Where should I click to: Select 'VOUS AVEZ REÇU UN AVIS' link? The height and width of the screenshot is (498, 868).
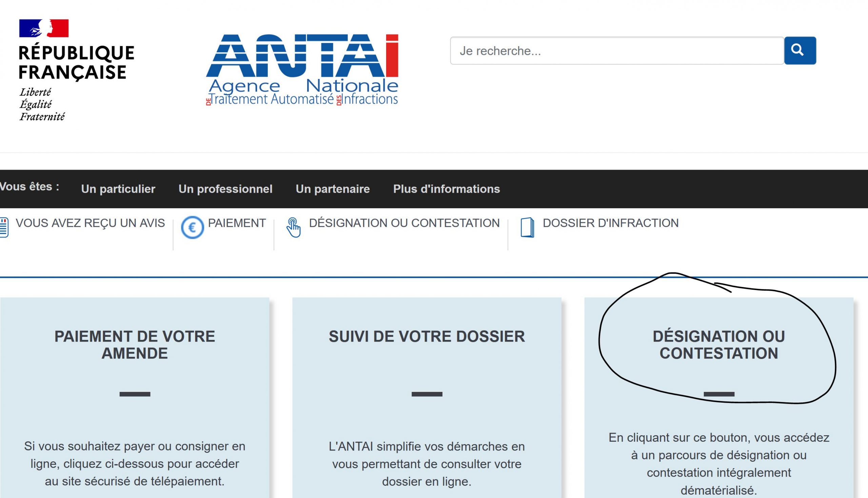(90, 223)
